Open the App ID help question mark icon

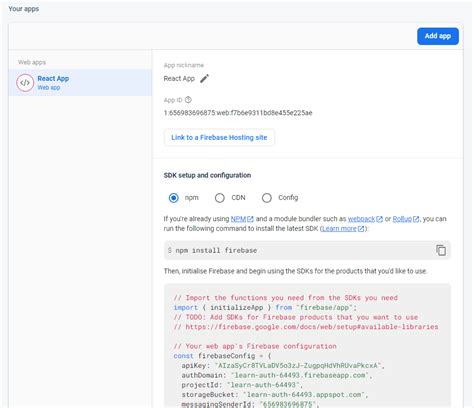tap(188, 100)
